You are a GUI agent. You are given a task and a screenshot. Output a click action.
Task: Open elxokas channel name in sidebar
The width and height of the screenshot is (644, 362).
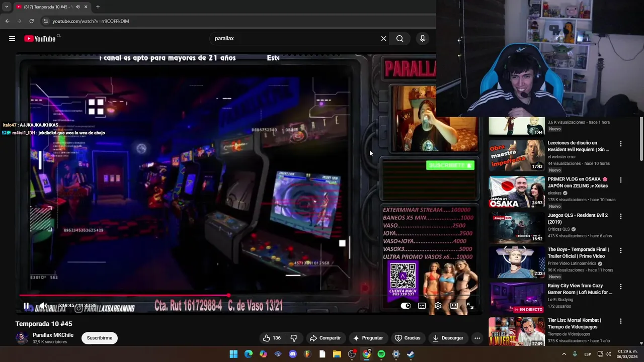coord(554,193)
